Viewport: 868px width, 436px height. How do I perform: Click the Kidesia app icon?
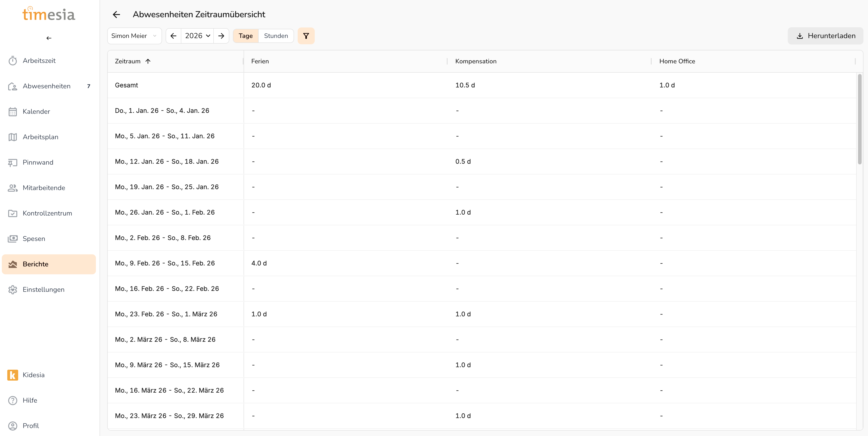[x=13, y=375]
